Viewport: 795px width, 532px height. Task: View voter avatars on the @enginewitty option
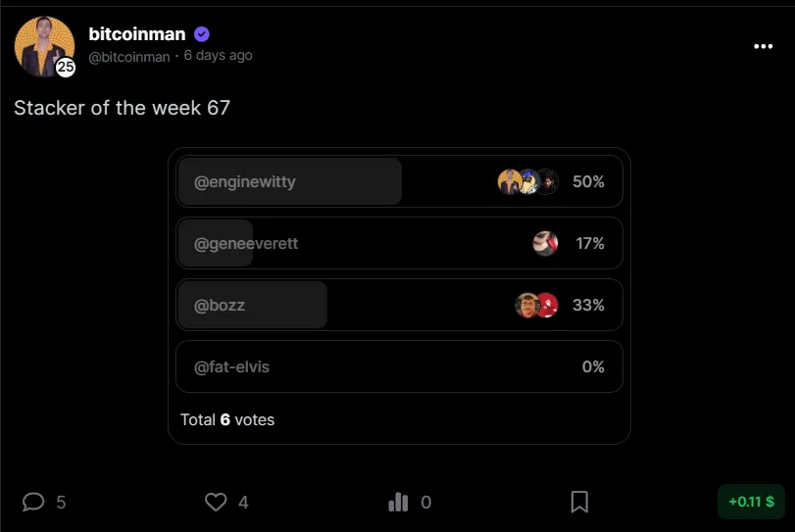(527, 181)
